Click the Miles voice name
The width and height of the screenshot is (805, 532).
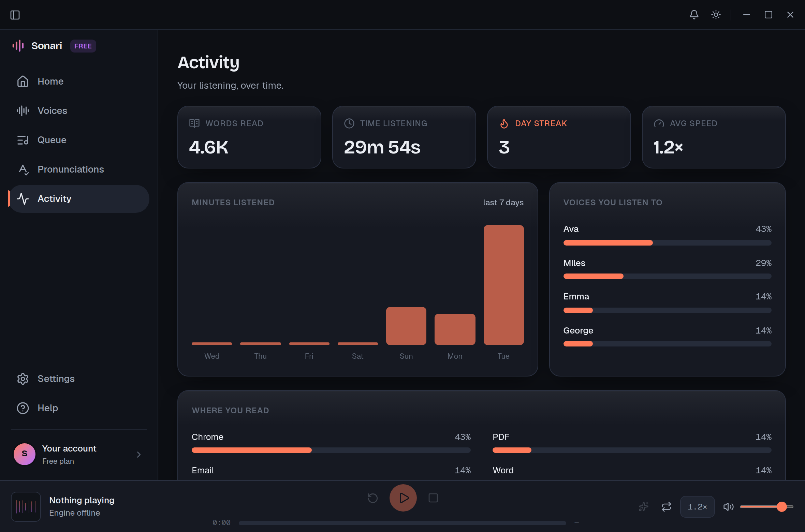pyautogui.click(x=574, y=263)
